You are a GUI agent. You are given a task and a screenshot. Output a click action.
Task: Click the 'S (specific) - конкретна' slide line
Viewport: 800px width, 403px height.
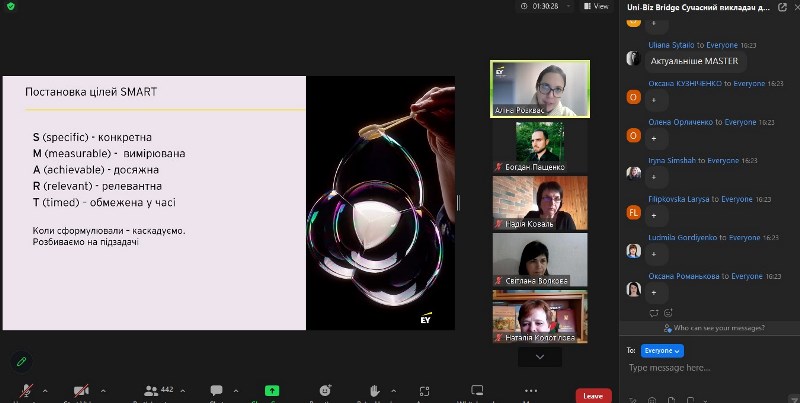pyautogui.click(x=92, y=137)
